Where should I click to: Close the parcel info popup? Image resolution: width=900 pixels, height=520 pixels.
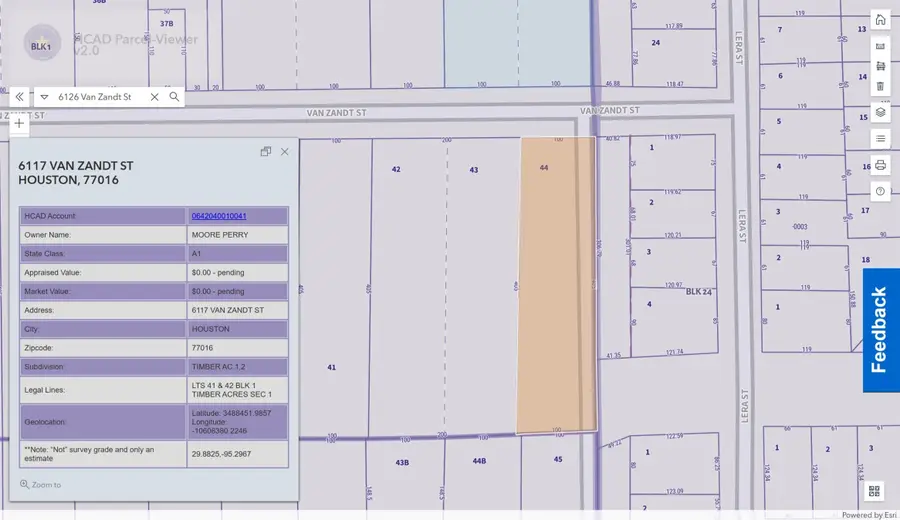click(x=285, y=152)
